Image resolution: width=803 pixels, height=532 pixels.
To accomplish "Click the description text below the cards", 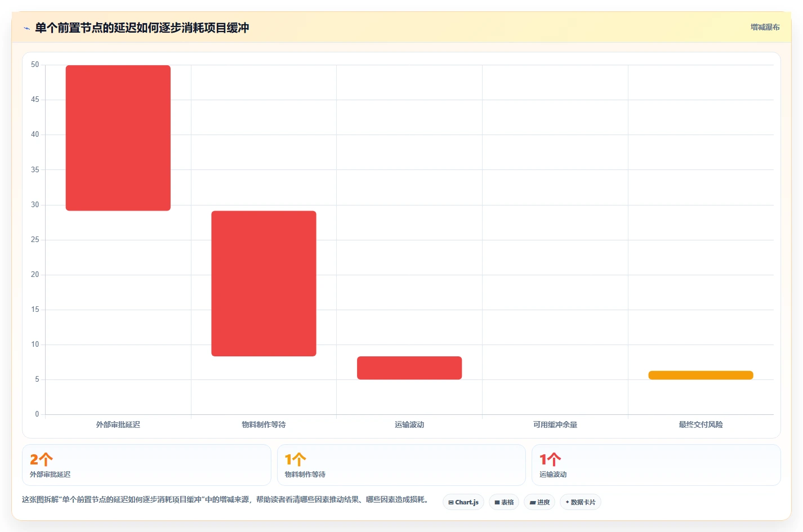I will [x=227, y=499].
